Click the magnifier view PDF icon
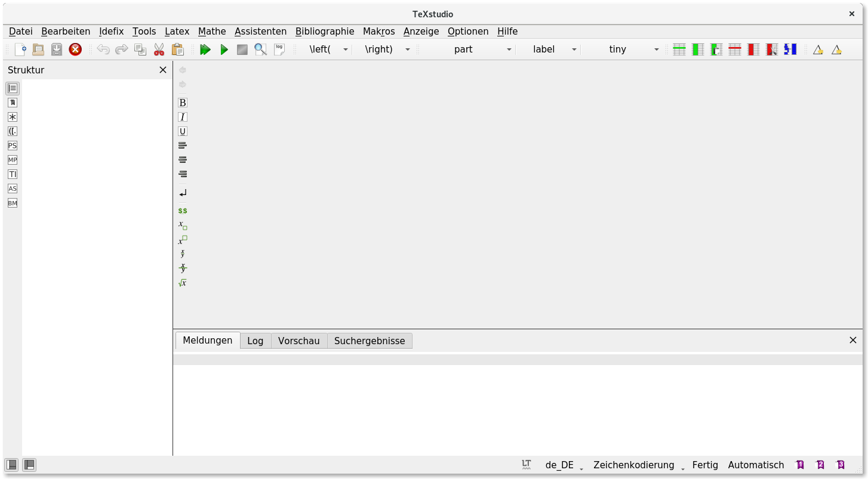Viewport: 868px width, 479px height. [x=261, y=50]
